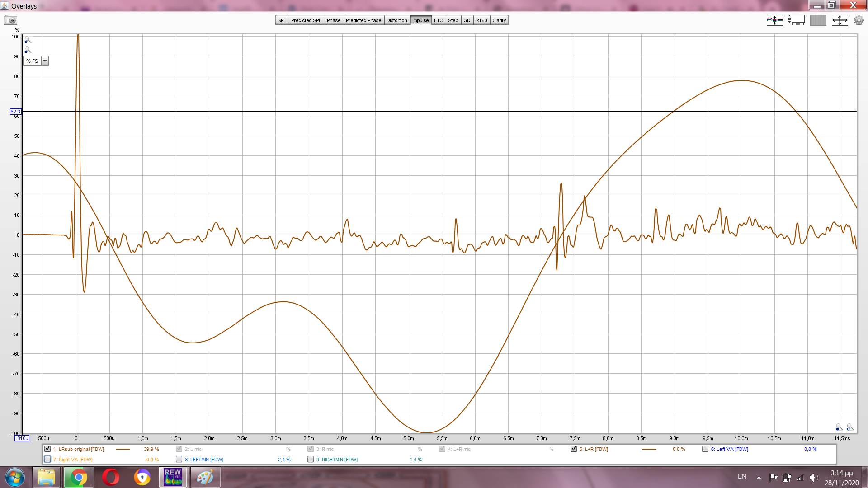Click the -810u left axis limit field
Screen dimensions: 868x488
point(22,438)
